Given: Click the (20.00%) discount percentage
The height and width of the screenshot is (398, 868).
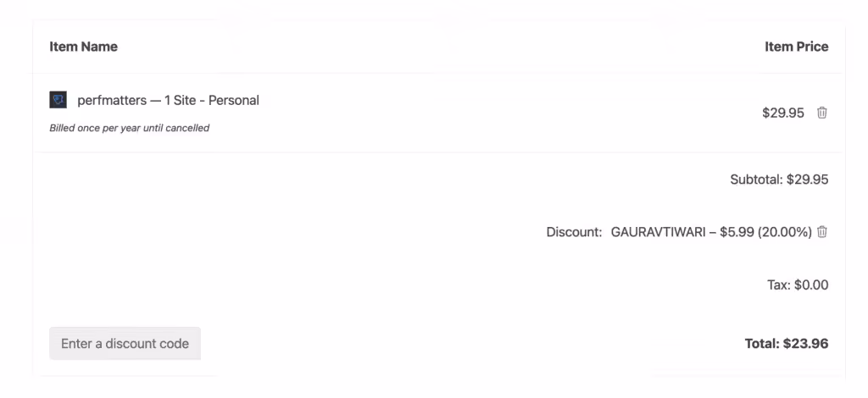Looking at the screenshot, I should pos(785,231).
